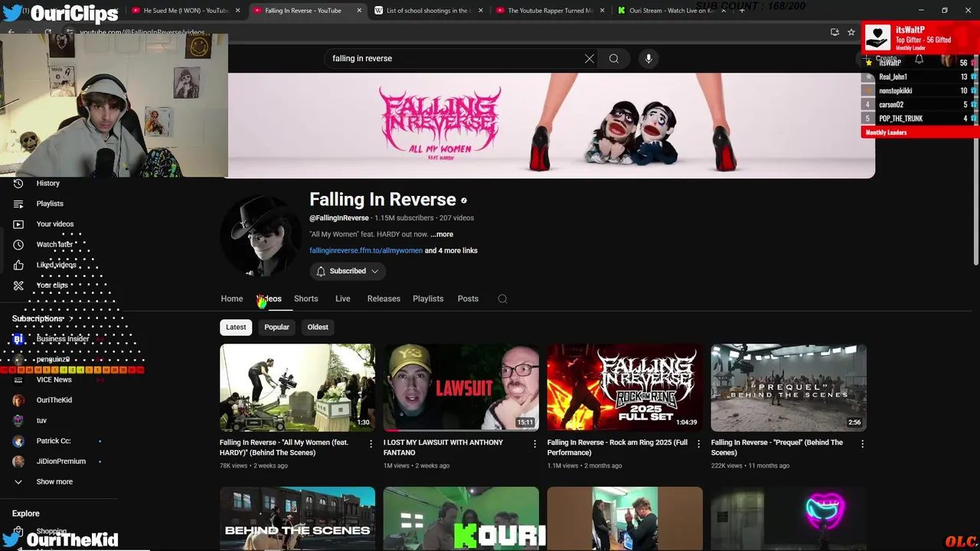Open options menu for 'Prequel' video
This screenshot has height=551, width=980.
pyautogui.click(x=862, y=444)
